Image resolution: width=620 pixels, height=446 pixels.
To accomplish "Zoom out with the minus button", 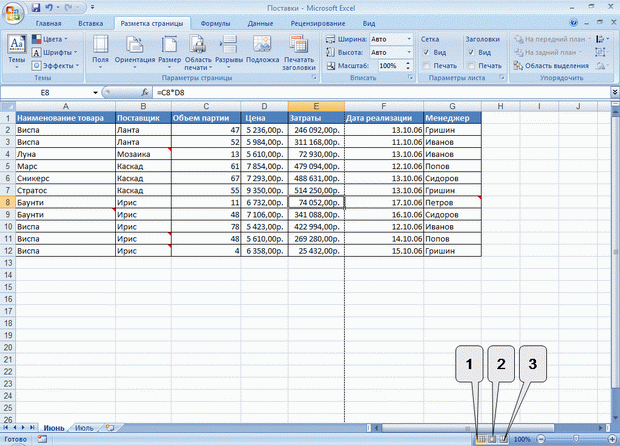I will tap(541, 439).
